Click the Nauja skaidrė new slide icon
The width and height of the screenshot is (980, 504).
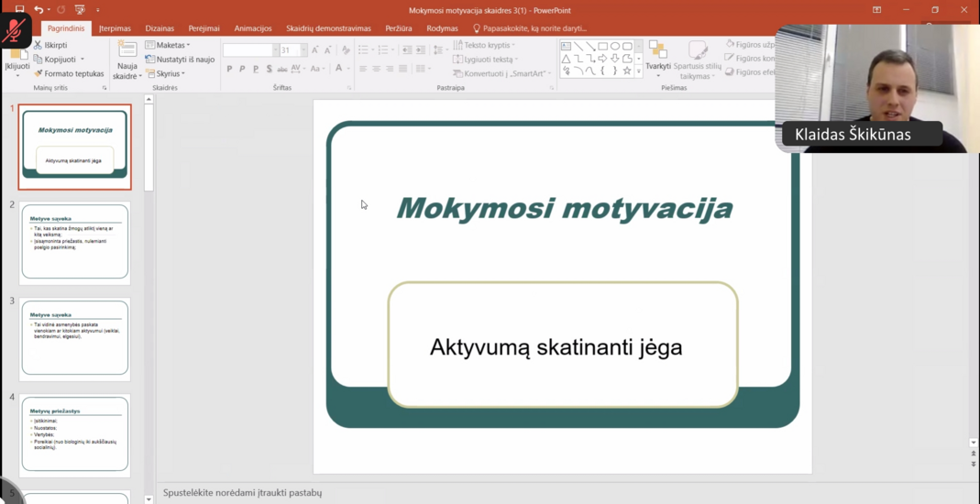pos(127,50)
